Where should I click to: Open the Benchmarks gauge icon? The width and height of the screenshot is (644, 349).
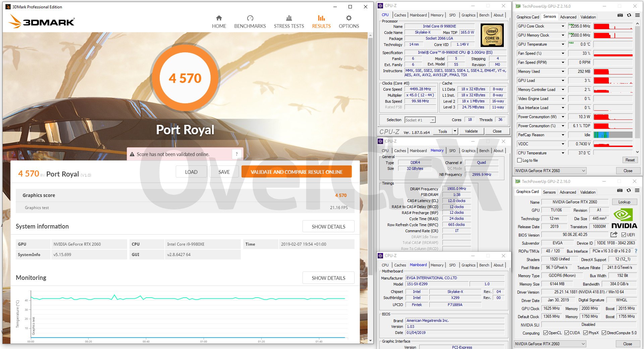(x=250, y=18)
